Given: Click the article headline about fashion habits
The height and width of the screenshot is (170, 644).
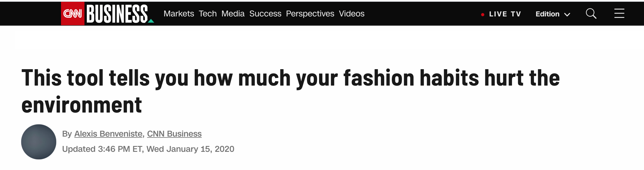Looking at the screenshot, I should click(x=290, y=91).
